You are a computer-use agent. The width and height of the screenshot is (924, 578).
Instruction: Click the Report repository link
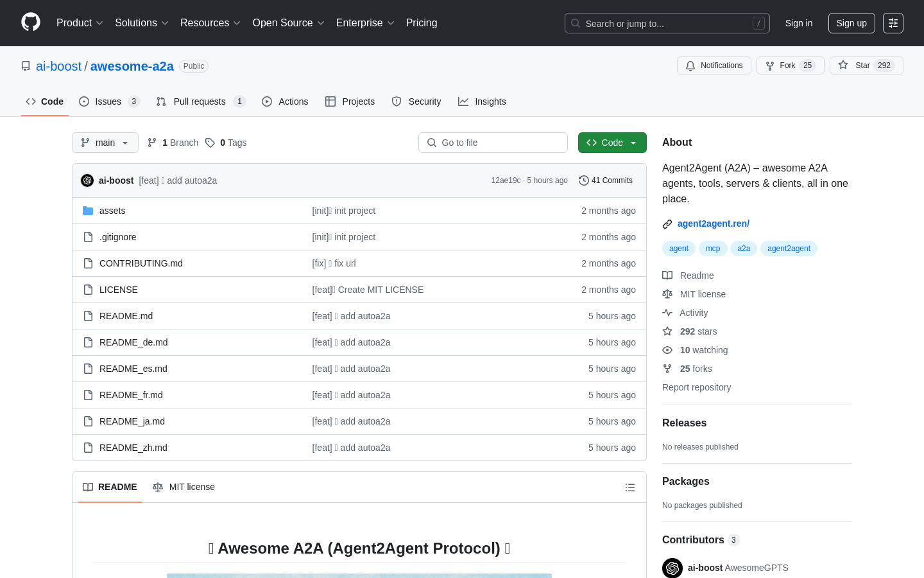click(696, 387)
